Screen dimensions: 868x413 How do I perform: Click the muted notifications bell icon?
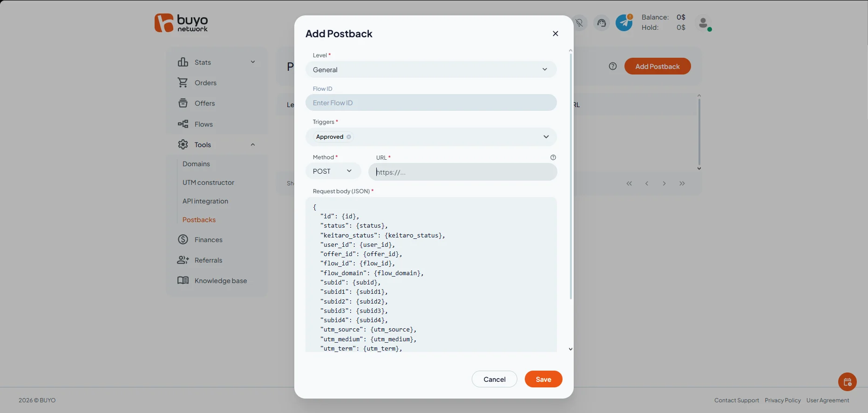click(579, 23)
